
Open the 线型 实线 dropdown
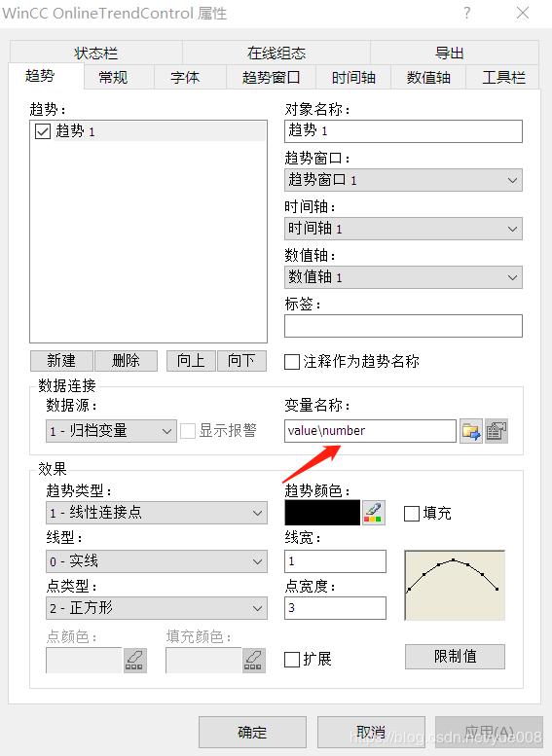157,561
